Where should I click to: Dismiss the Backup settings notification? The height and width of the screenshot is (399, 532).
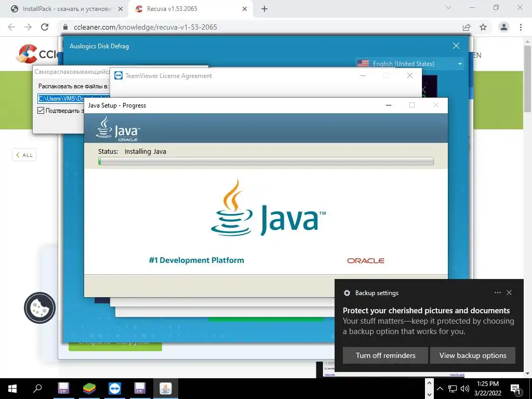click(509, 292)
